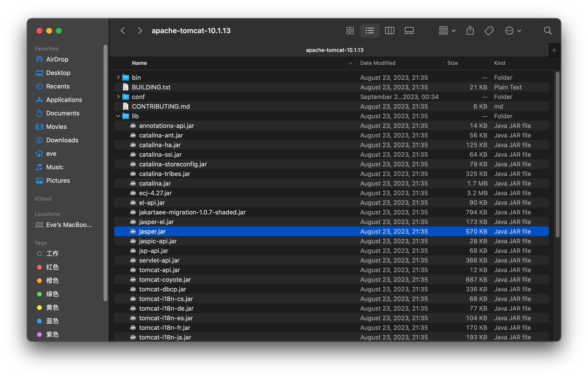Expand the conf folder
This screenshot has height=377, width=588.
click(118, 97)
